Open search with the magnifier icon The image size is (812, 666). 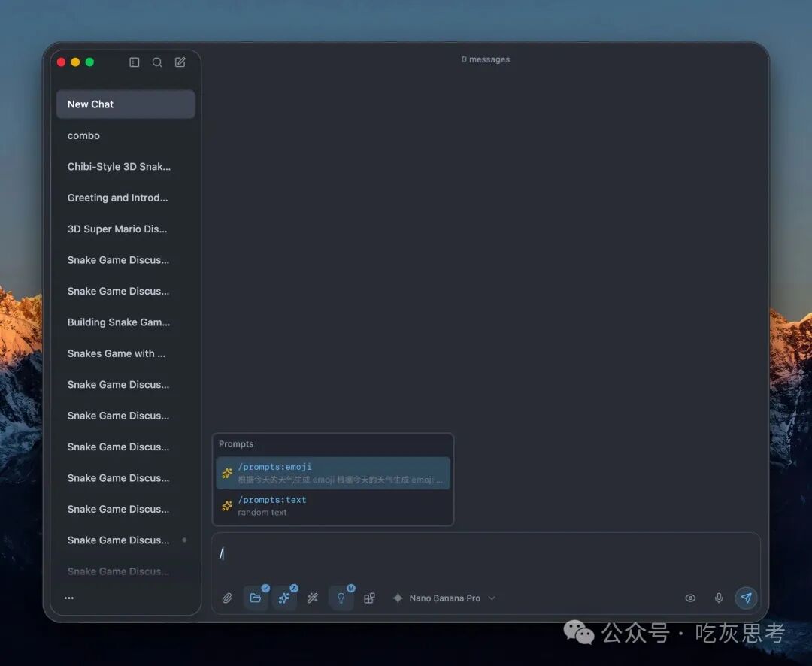click(x=157, y=62)
